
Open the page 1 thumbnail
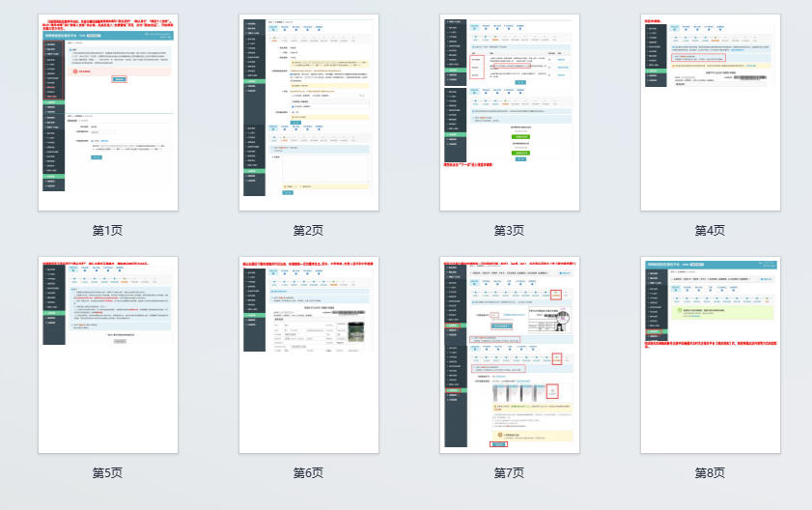point(108,112)
